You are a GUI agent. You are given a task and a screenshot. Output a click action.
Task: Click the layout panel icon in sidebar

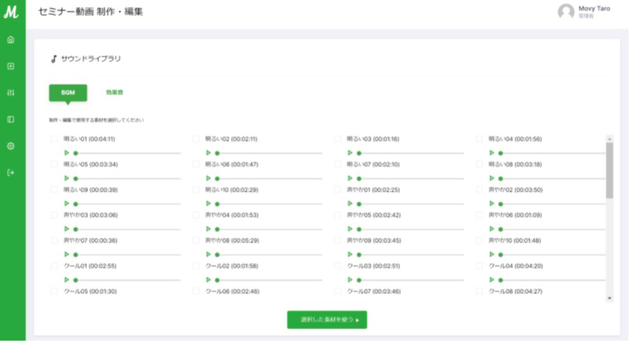[11, 120]
